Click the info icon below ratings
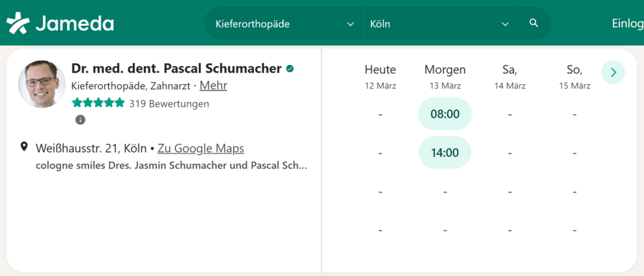Viewport: 644px width, 276px height. (80, 120)
